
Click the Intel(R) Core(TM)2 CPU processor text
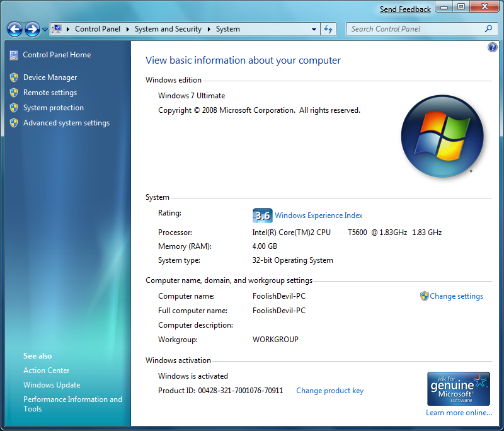click(291, 233)
